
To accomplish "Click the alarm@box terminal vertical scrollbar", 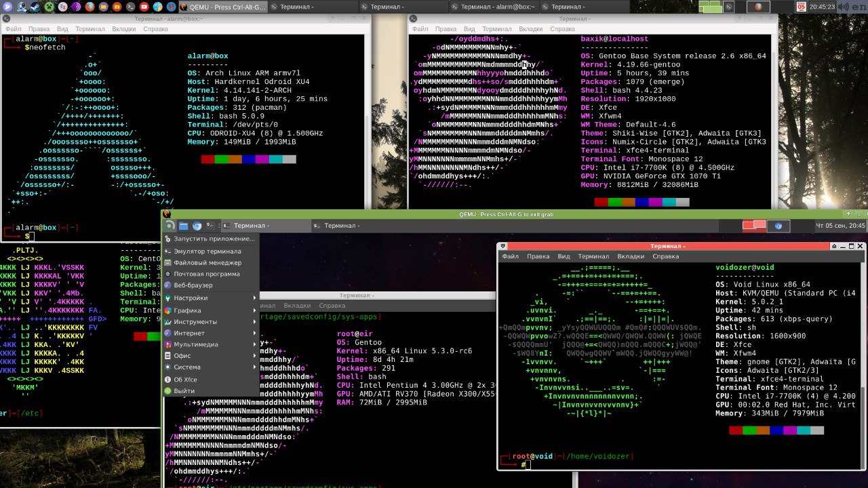I will click(368, 122).
